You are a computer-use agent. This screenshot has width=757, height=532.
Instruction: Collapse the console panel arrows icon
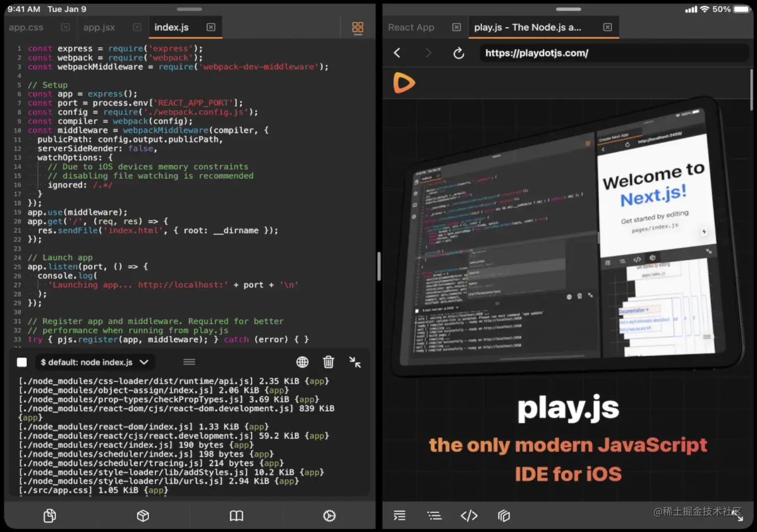point(355,362)
